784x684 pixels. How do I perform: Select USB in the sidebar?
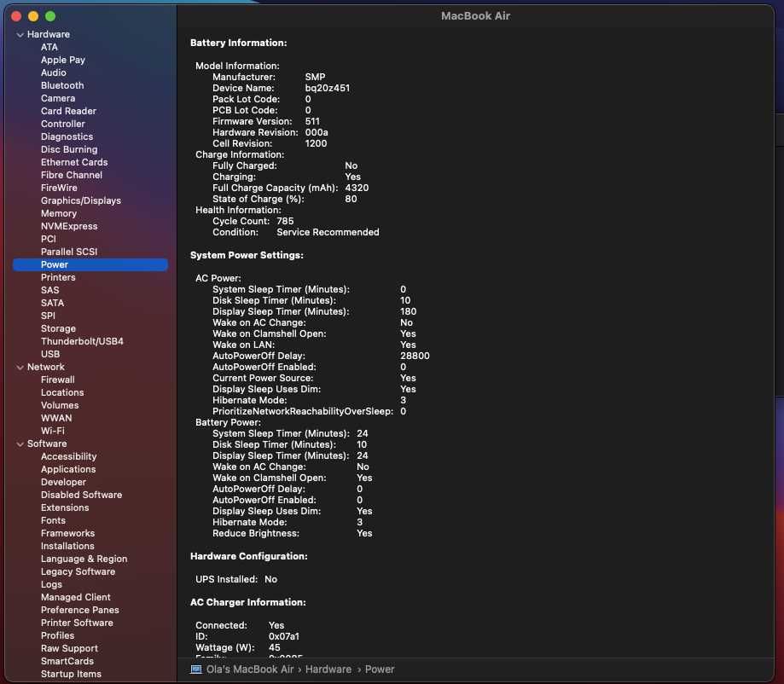click(x=50, y=354)
